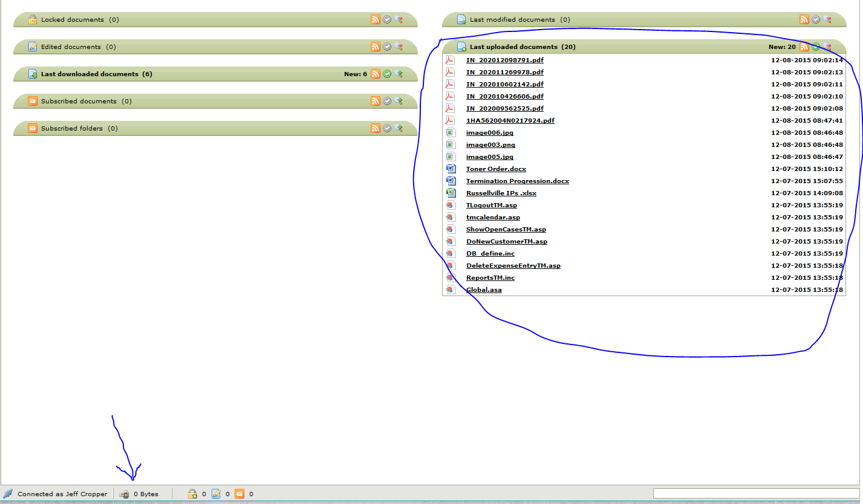Click magnifier icon in Last modified documents header
The width and height of the screenshot is (863, 504).
827,19
